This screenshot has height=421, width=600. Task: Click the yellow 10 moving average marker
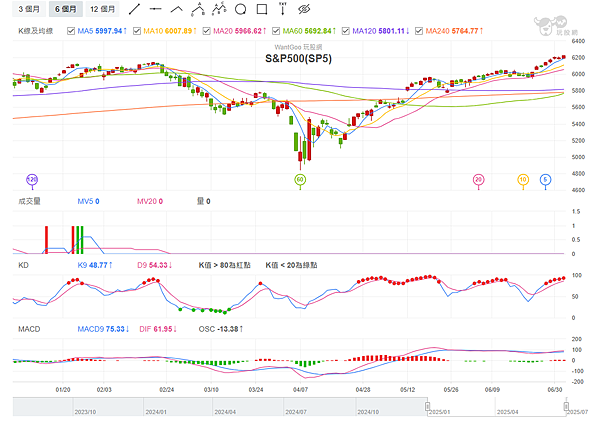523,180
